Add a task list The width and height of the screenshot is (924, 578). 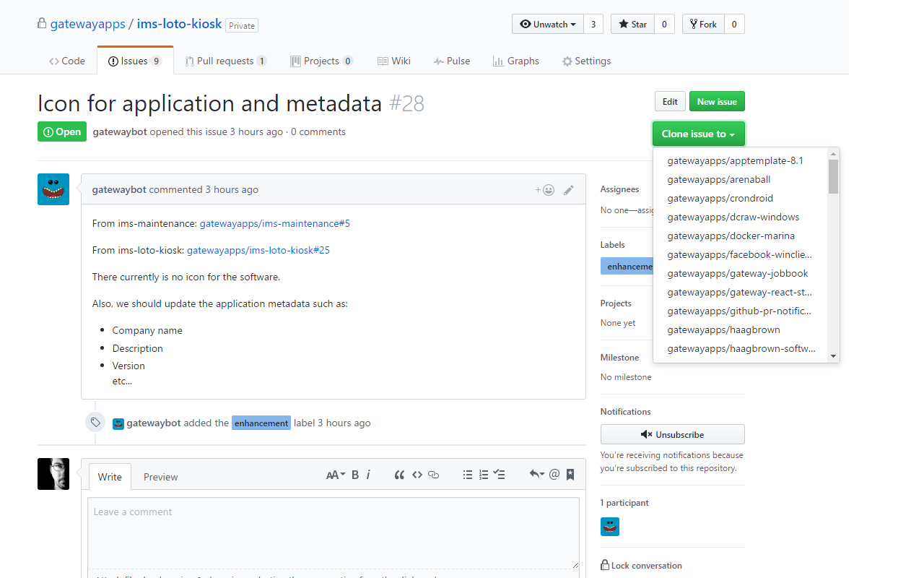[499, 475]
